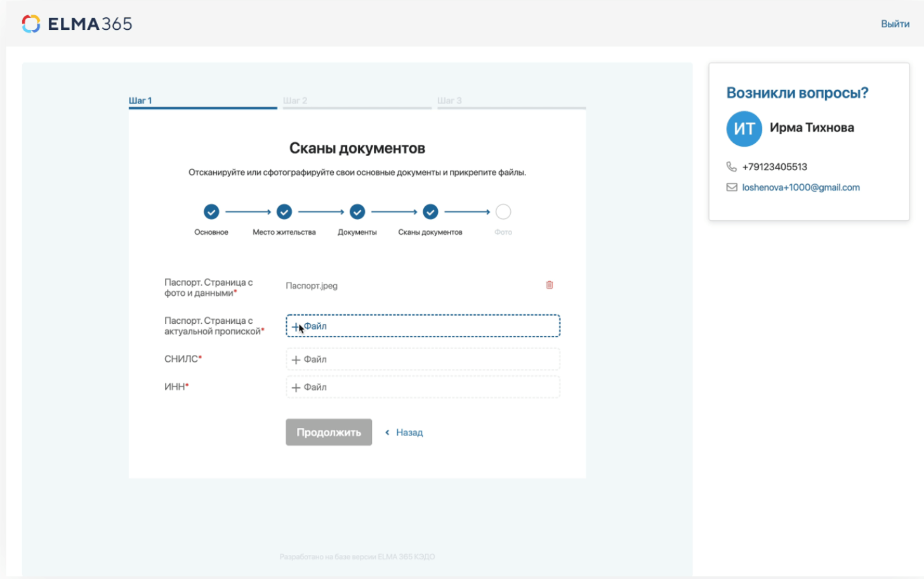Click the ИТ avatar circle

coord(744,128)
